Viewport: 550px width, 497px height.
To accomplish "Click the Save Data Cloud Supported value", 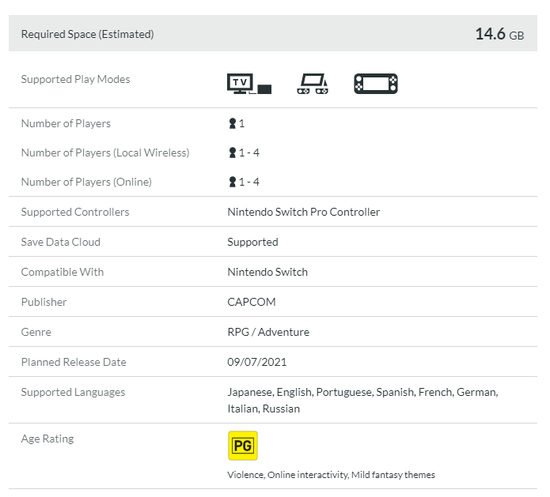I will [x=253, y=242].
